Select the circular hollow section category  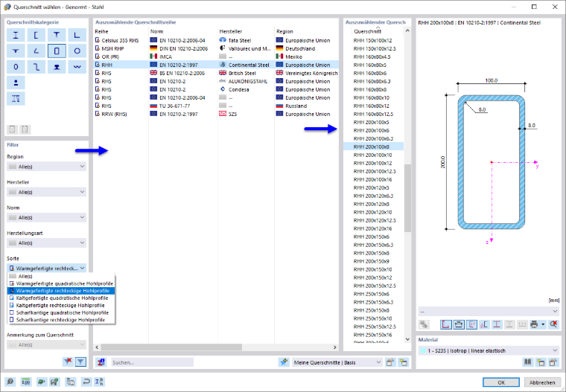[77, 51]
